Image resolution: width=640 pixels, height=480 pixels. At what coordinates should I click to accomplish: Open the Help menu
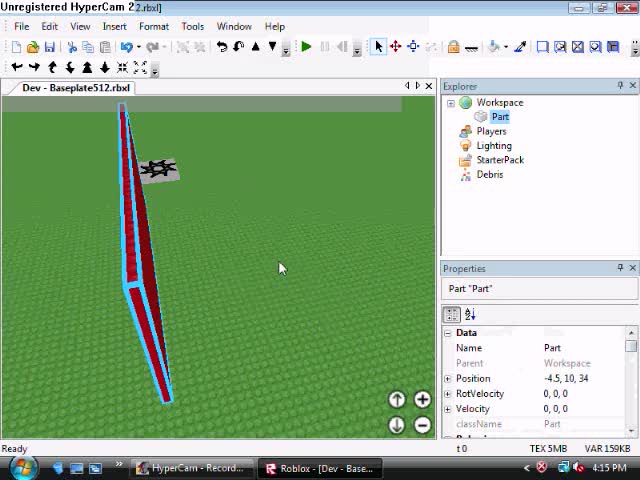click(275, 27)
